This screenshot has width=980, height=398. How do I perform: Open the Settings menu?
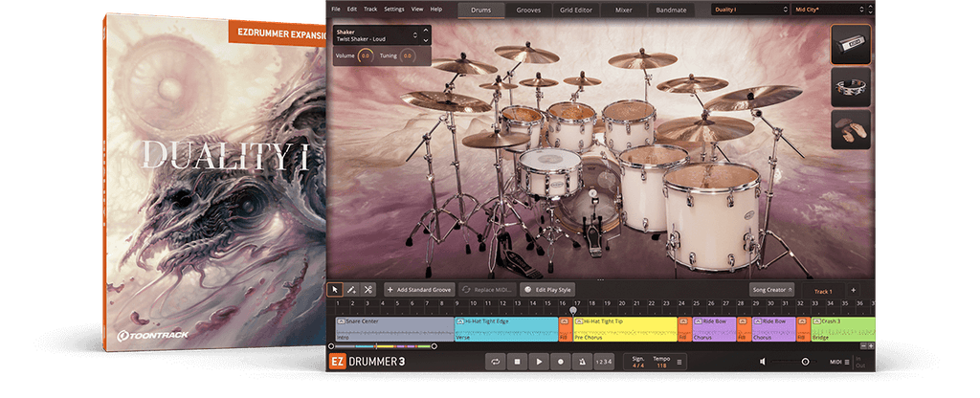coord(393,10)
